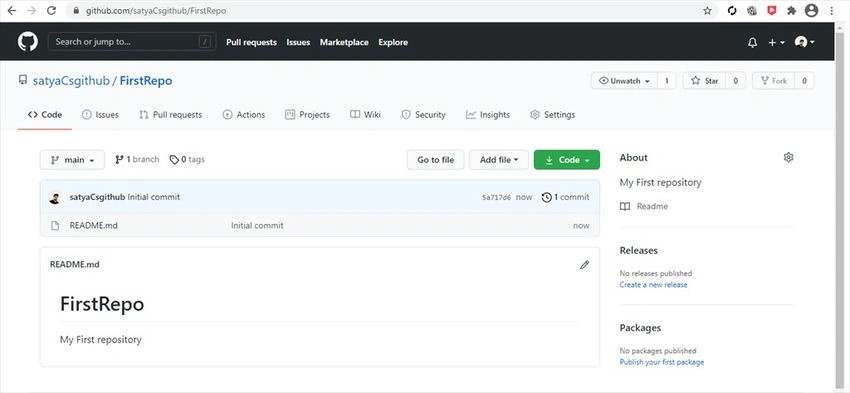
Task: Click the Fork button
Action: [774, 81]
